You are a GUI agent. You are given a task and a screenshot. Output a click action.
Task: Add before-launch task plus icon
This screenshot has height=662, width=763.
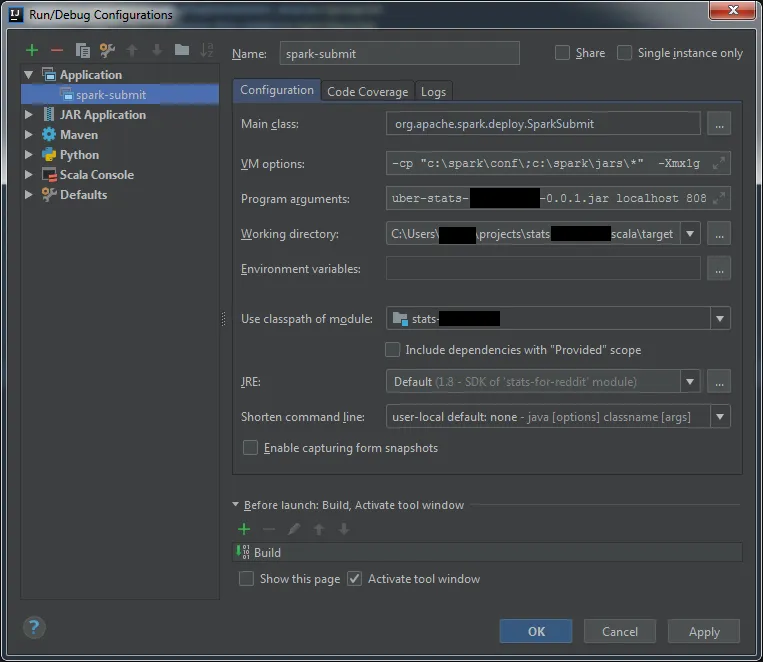pos(244,529)
